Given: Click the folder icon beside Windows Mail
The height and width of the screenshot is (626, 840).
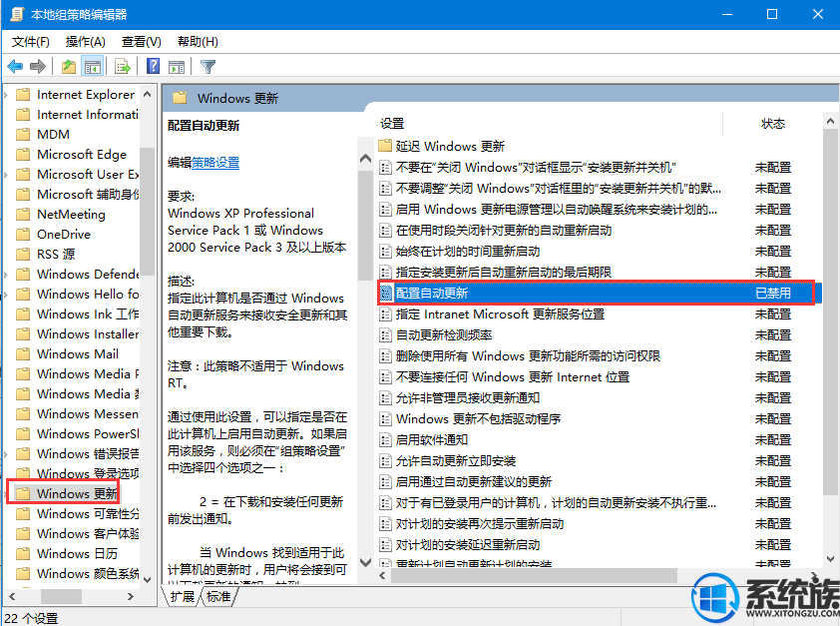Looking at the screenshot, I should (x=23, y=354).
